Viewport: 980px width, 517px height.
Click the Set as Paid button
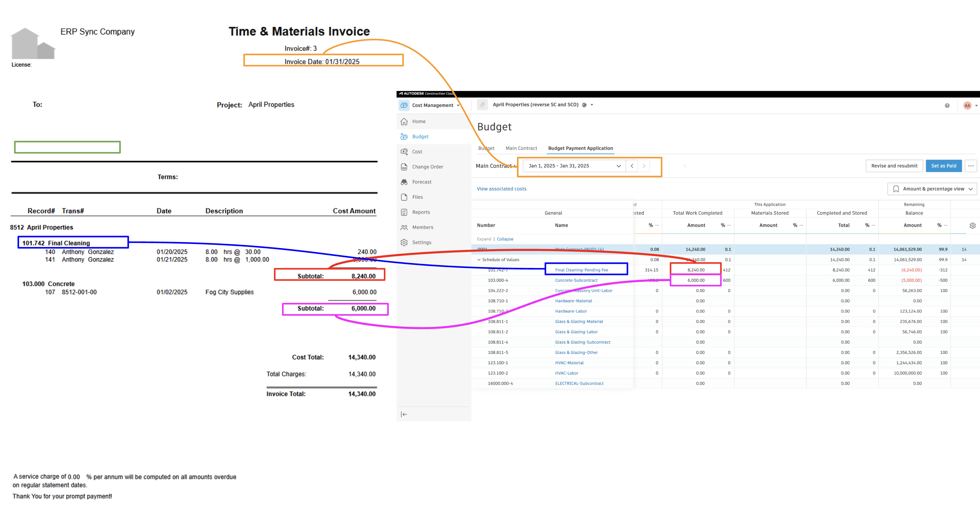[x=943, y=166]
